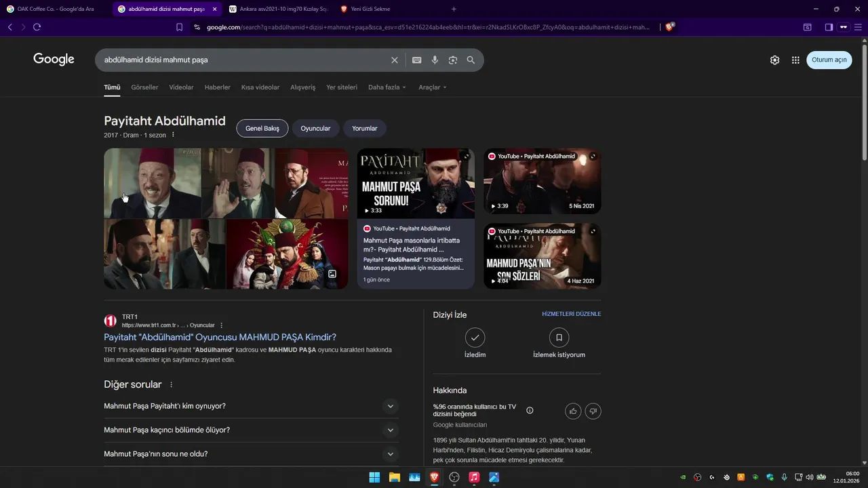Play the MAHMUD PAŞA'NIN SON SÖZLERİ video
This screenshot has width=868, height=488.
click(x=542, y=256)
